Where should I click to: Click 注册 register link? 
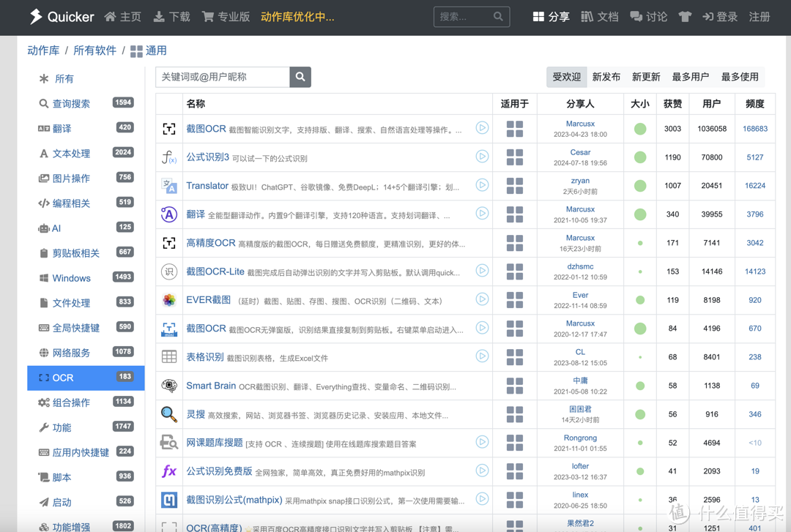pyautogui.click(x=760, y=17)
